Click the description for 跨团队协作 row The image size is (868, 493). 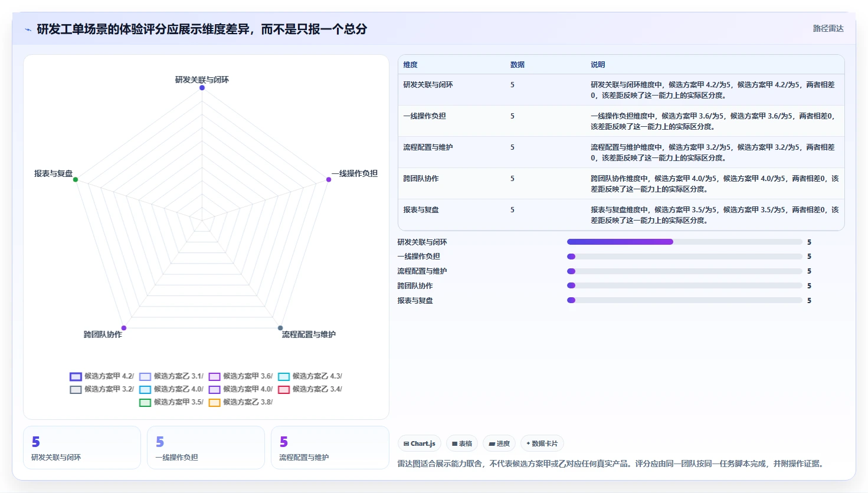[715, 184]
